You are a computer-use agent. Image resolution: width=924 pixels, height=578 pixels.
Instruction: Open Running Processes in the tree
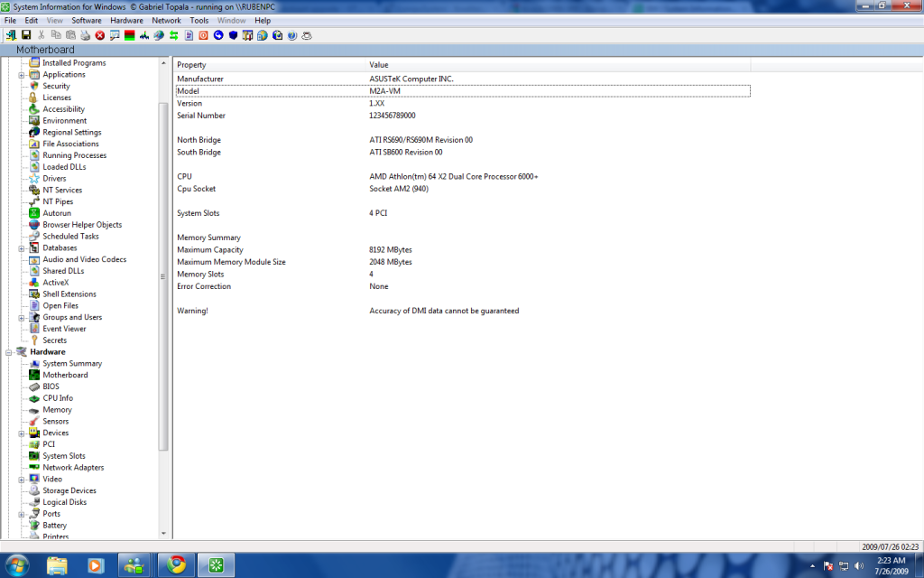pos(74,155)
